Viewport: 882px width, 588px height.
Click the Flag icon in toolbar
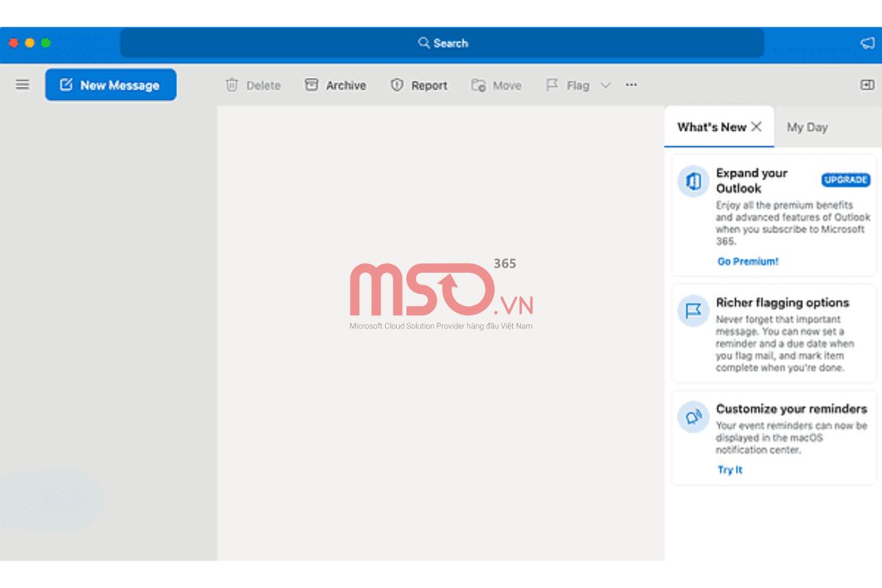point(552,85)
